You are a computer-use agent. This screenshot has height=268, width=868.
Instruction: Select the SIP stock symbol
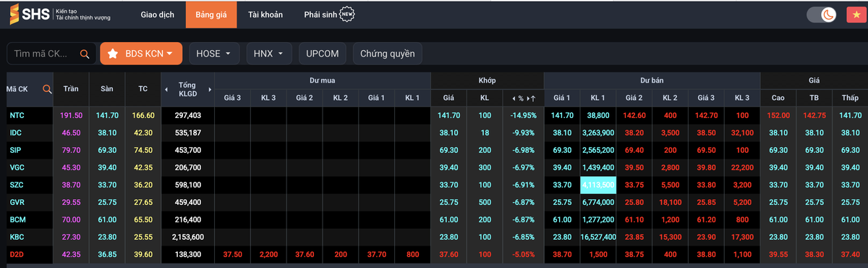pos(15,150)
